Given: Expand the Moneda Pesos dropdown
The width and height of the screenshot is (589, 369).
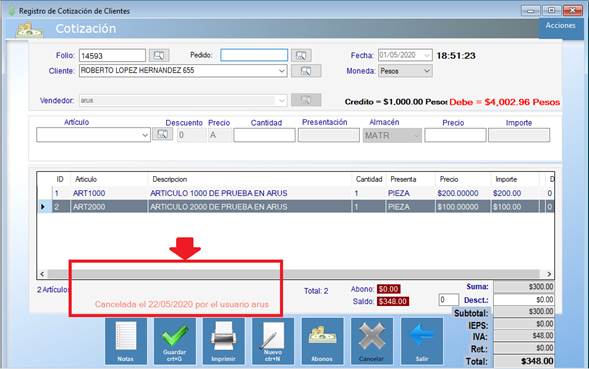Looking at the screenshot, I should tap(427, 71).
